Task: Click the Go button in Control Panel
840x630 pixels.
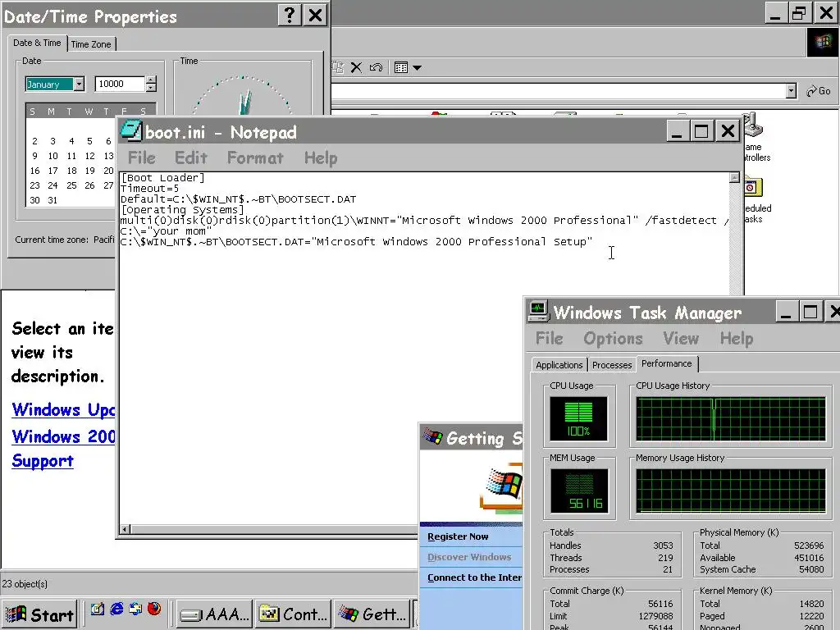Action: (x=819, y=91)
